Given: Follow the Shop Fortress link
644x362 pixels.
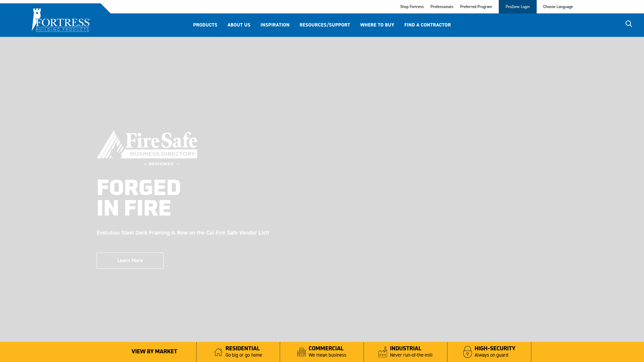Looking at the screenshot, I should pos(412,7).
